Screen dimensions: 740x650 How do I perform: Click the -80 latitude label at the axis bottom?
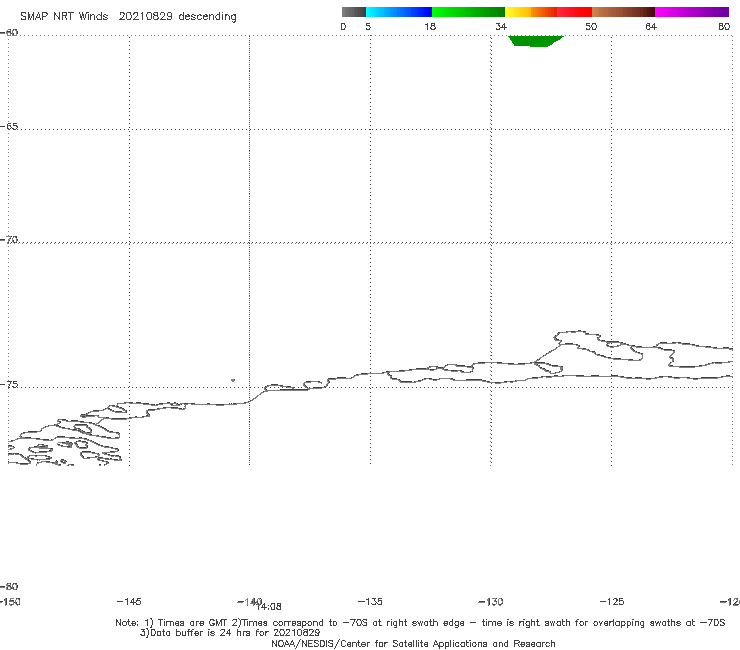(9, 587)
